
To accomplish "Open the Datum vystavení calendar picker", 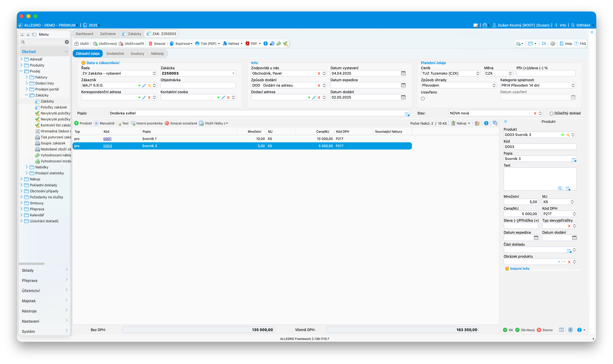I will click(x=403, y=73).
